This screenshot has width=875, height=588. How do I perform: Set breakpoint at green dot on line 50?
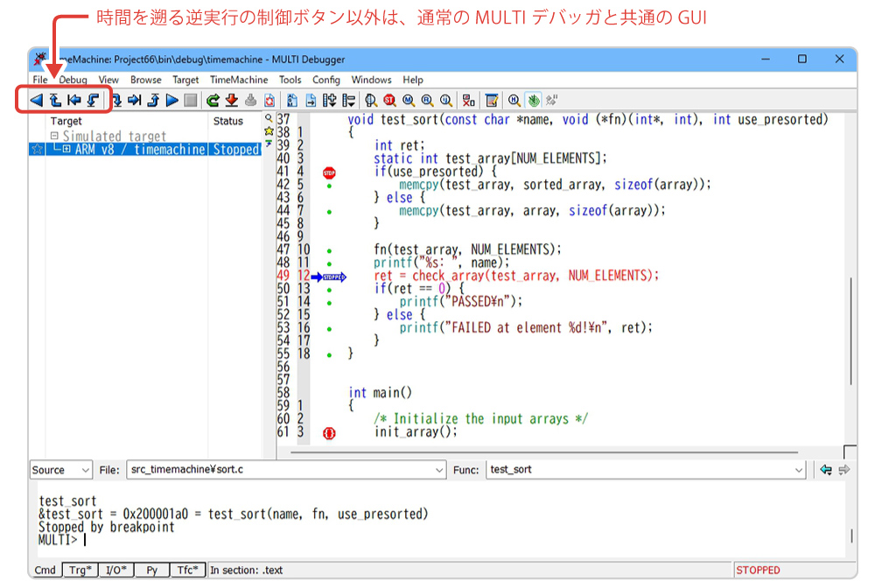pos(329,290)
